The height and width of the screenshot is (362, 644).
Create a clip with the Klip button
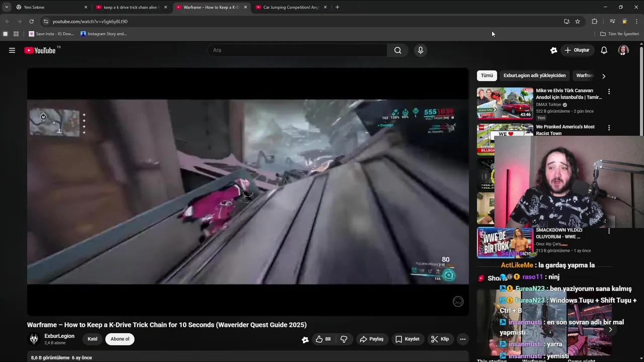(440, 339)
